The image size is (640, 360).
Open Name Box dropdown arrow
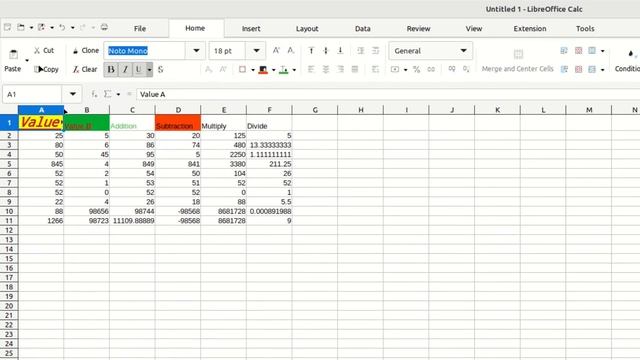click(72, 94)
